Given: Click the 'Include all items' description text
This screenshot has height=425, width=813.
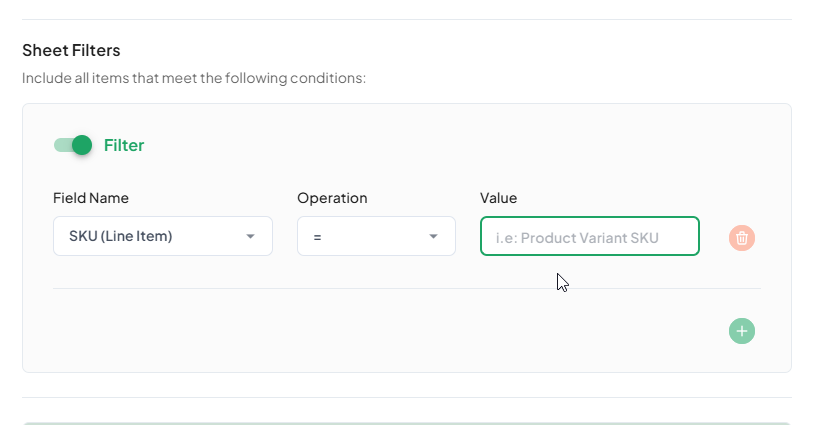Looking at the screenshot, I should click(x=194, y=77).
